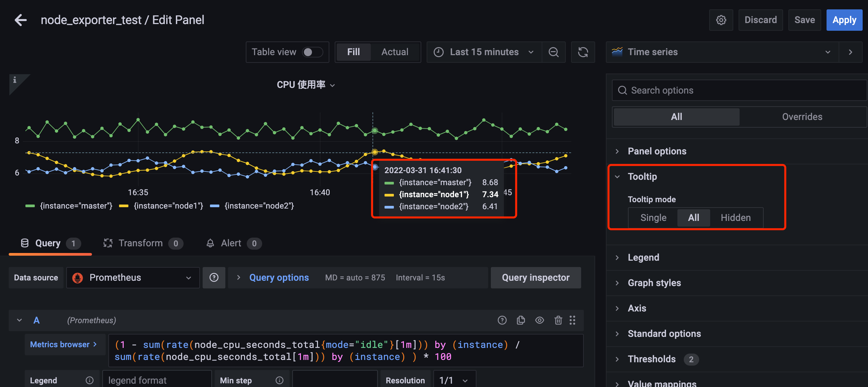Duplicate query A with copy icon
This screenshot has height=387, width=868.
pos(521,320)
